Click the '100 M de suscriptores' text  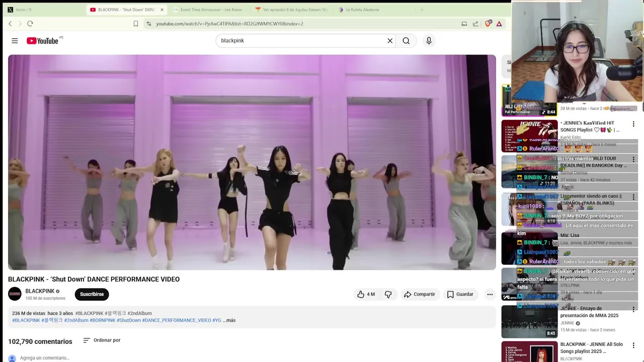(45, 299)
